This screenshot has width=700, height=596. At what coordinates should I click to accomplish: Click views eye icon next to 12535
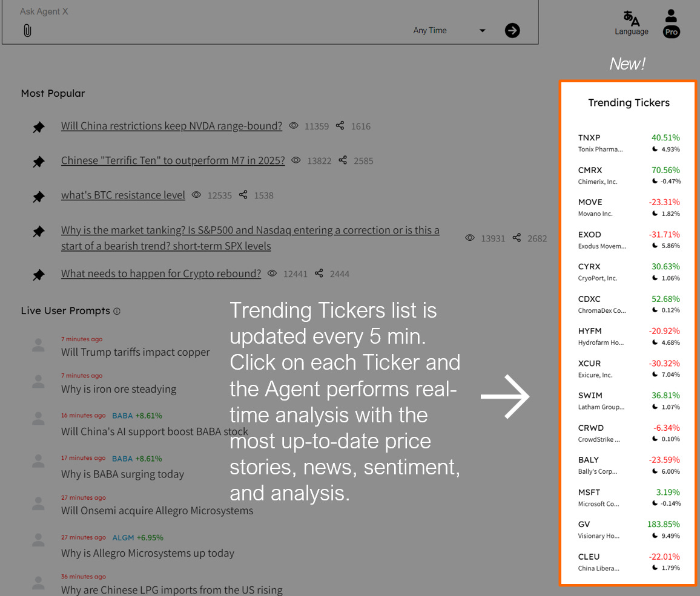point(196,195)
